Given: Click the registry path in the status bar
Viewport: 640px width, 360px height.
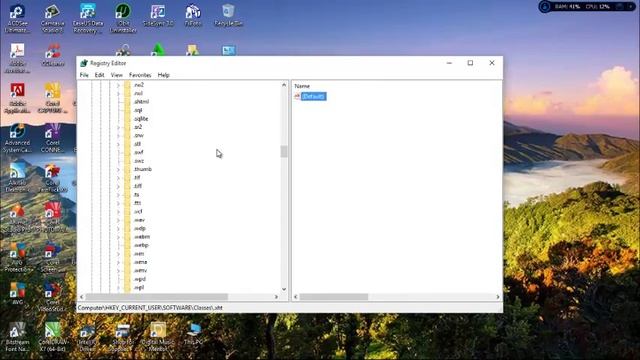Looking at the screenshot, I should [x=150, y=308].
